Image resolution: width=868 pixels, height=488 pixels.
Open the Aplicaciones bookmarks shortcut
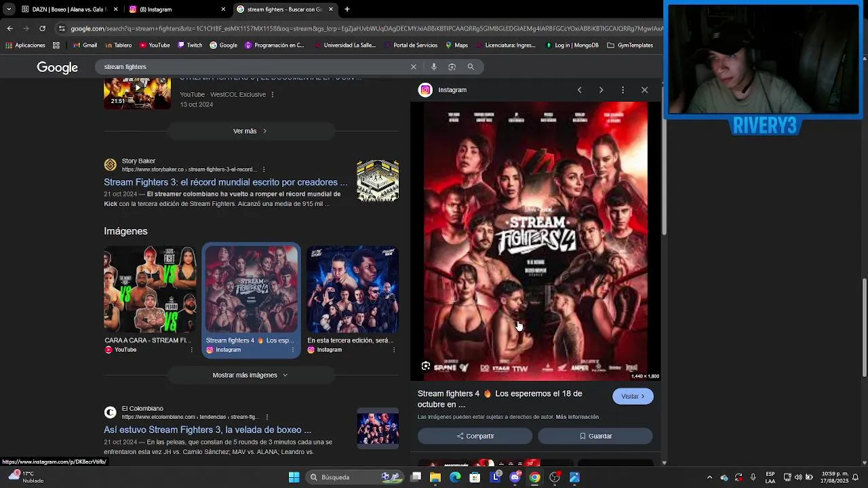pos(26,45)
